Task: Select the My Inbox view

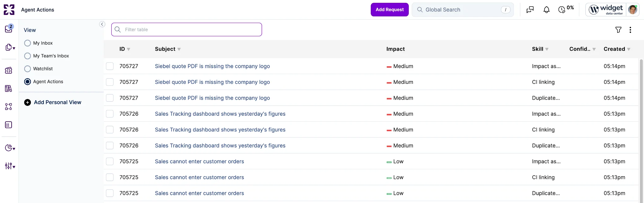Action: click(x=28, y=43)
